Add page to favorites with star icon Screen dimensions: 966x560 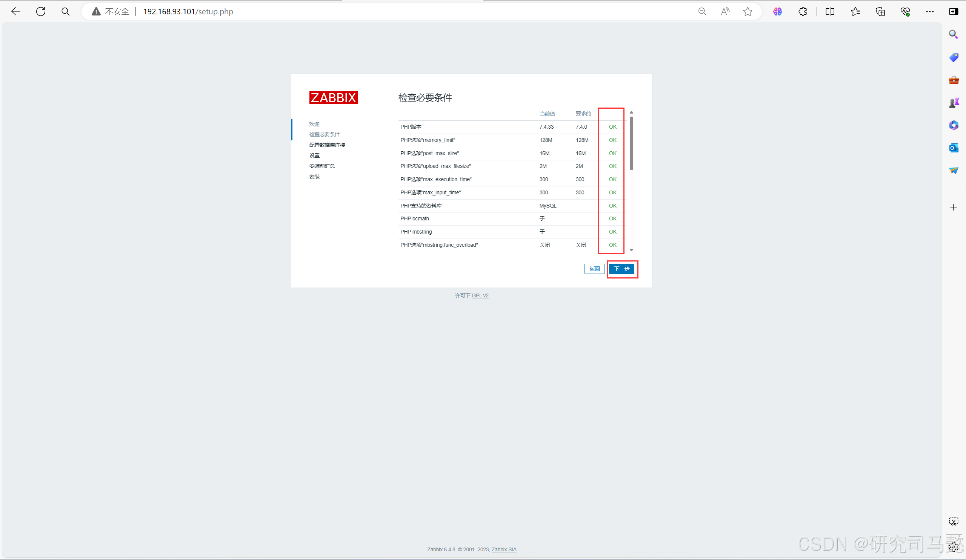748,11
